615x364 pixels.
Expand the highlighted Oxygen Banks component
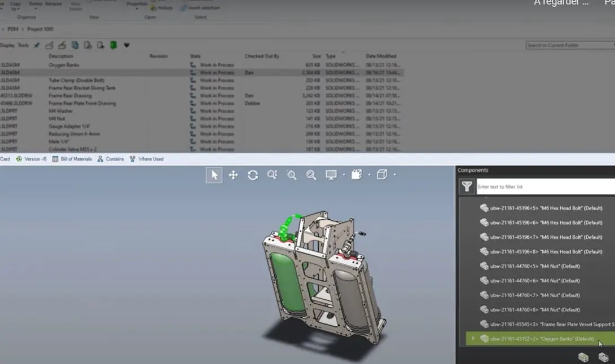tap(473, 339)
